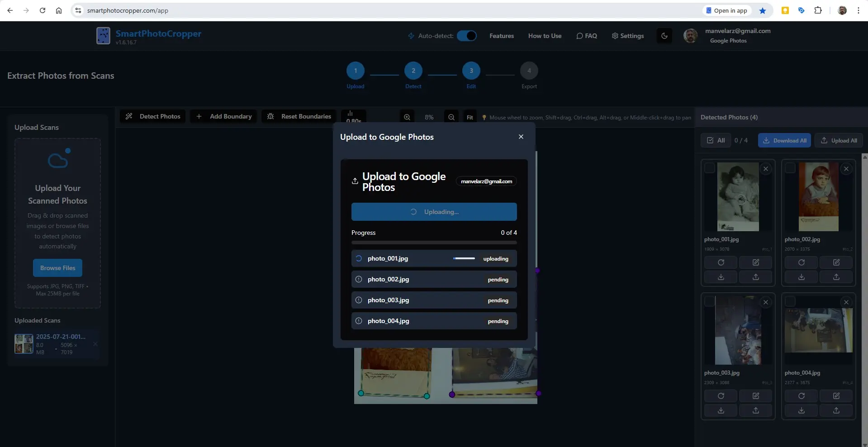Close the Upload to Google Photos dialog
Screen dimensions: 868x447
point(521,137)
